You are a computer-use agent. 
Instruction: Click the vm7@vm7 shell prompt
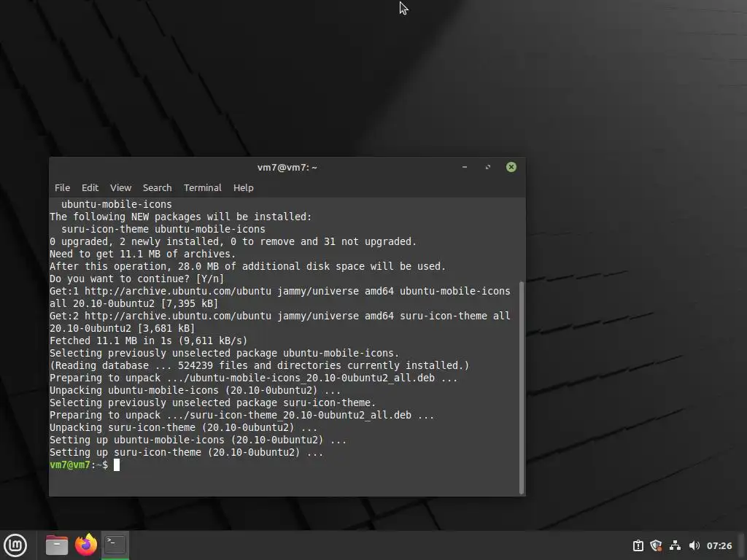pos(79,464)
